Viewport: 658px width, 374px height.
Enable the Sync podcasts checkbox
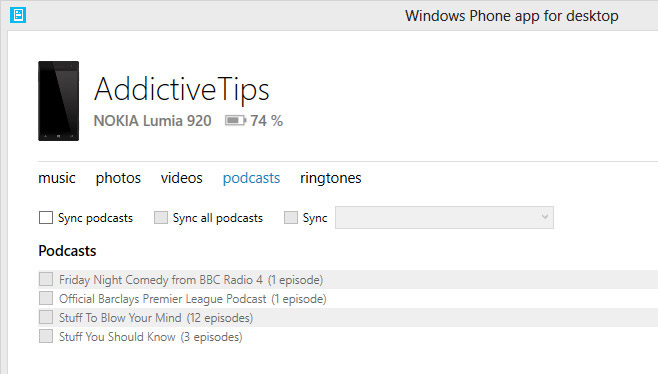point(46,217)
